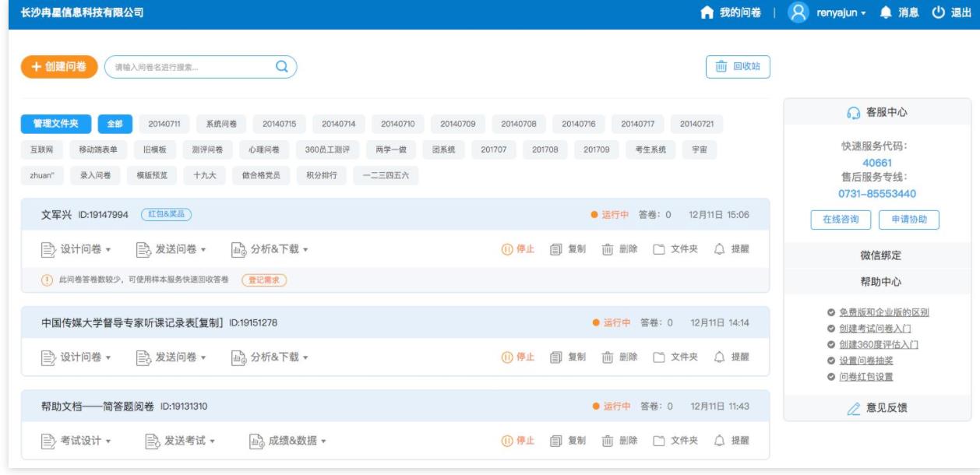Open notifications bell 消息
980x475 pixels.
pos(885,13)
